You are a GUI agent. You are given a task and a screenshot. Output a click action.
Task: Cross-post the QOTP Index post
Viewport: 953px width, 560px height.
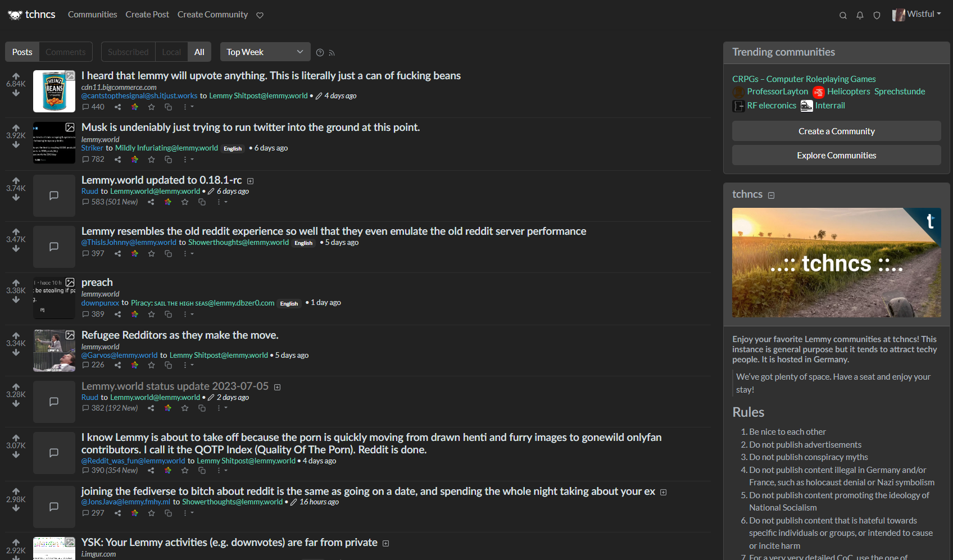click(x=202, y=471)
